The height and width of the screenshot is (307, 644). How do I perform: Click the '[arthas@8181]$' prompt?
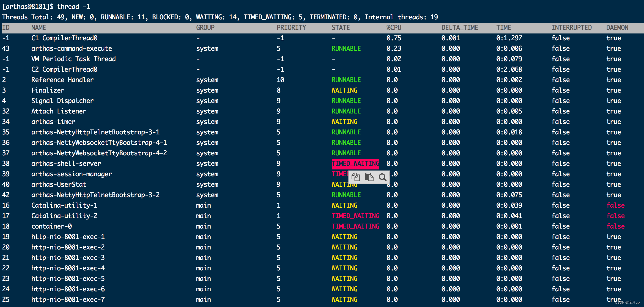tap(28, 7)
